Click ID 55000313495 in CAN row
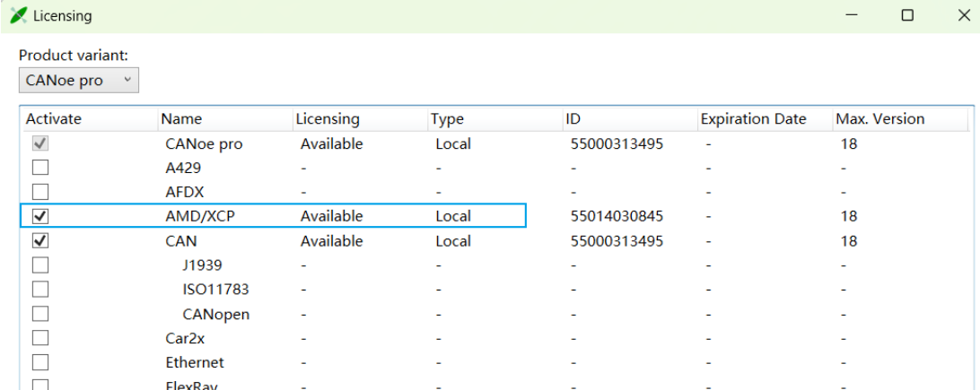This screenshot has width=980, height=390. tap(617, 241)
